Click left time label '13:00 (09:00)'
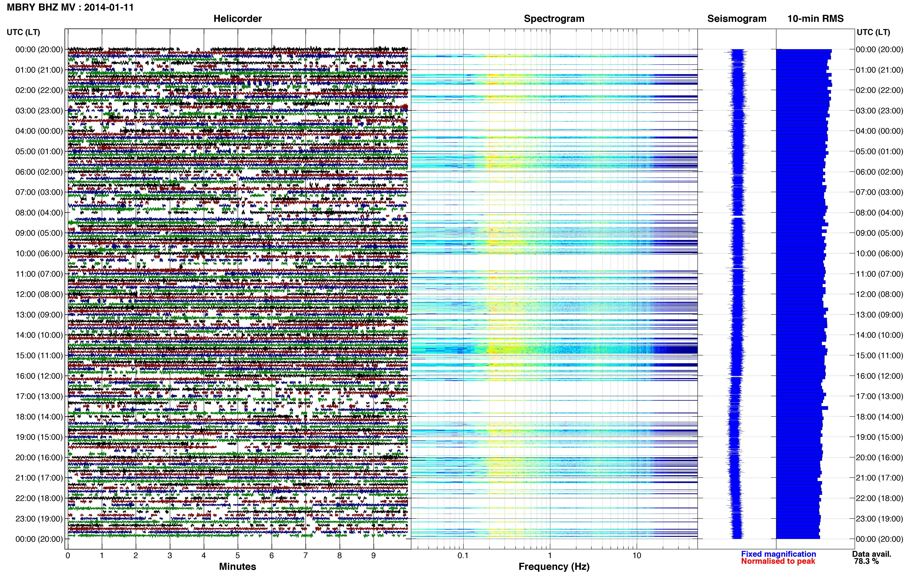Screen dimensions: 924x578 (x=39, y=315)
